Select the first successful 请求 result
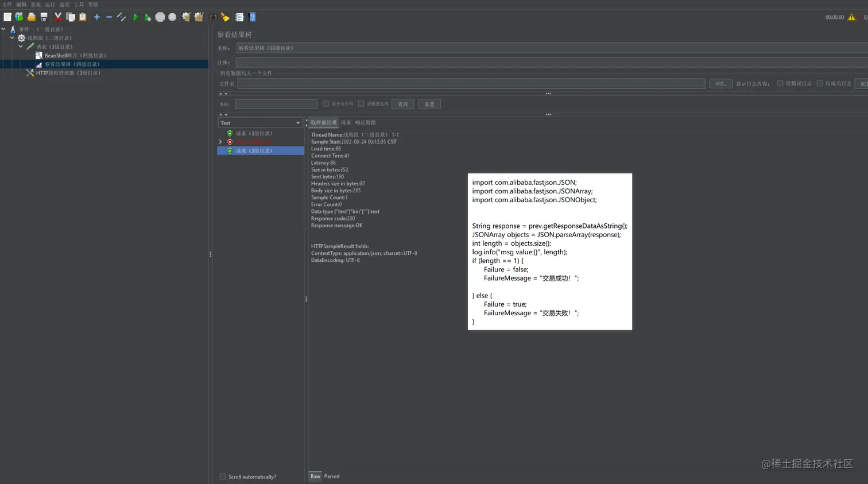Screen dimensions: 868x484 [254, 133]
